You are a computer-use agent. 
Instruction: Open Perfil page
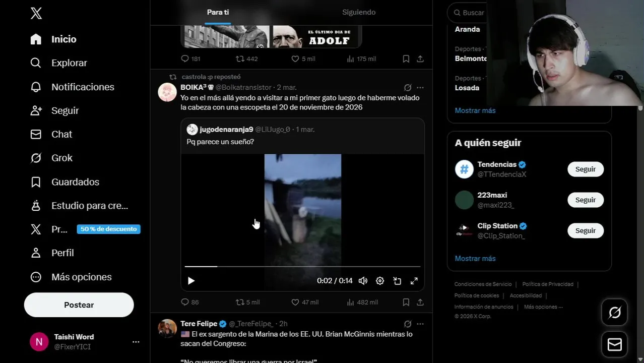pos(52,253)
